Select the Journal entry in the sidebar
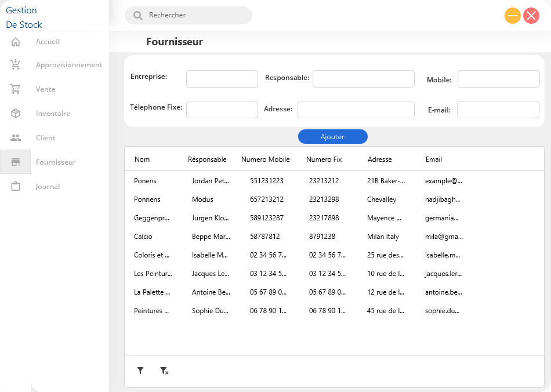Image resolution: width=551 pixels, height=392 pixels. tap(48, 186)
